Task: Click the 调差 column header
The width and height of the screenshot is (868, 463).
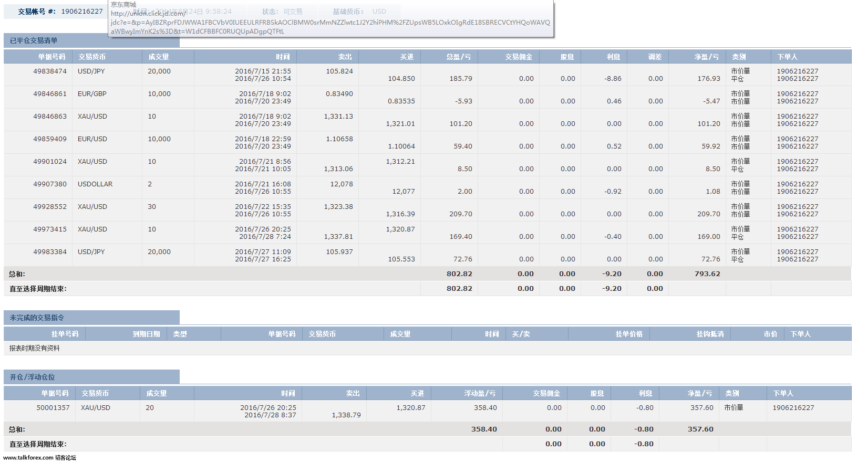Action: click(x=655, y=57)
